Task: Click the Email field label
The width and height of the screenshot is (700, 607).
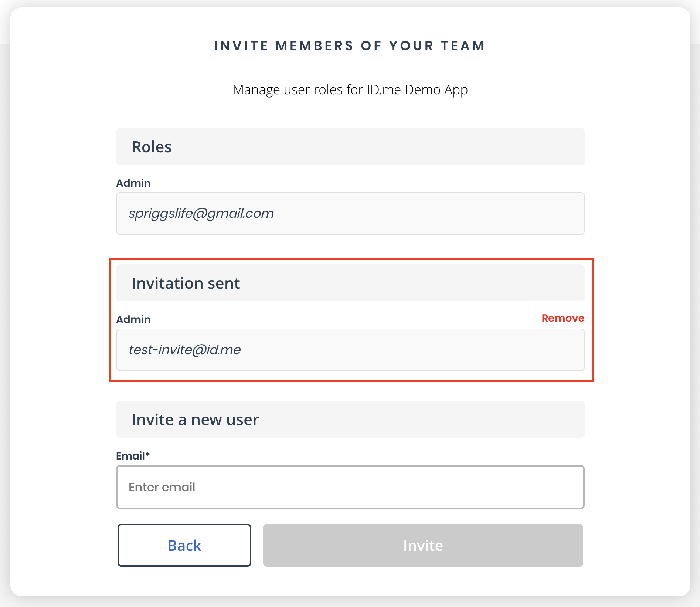Action: pyautogui.click(x=130, y=456)
